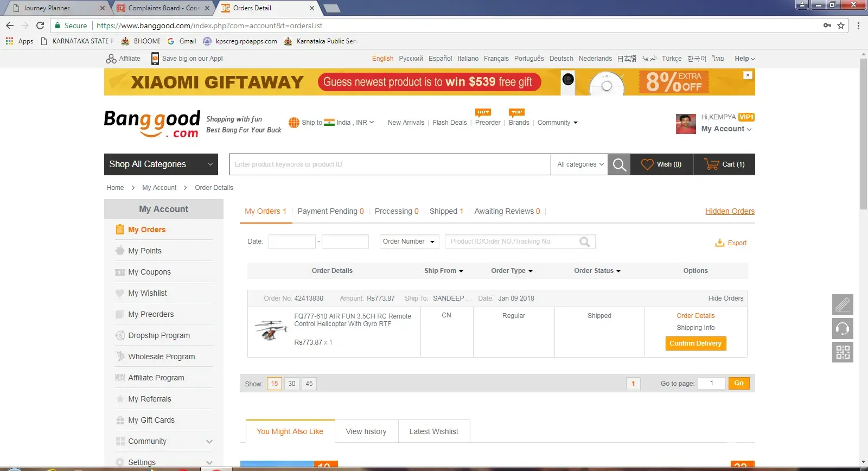Viewport: 868px width, 471px height.
Task: Expand the My Account dropdown
Action: pyautogui.click(x=726, y=129)
